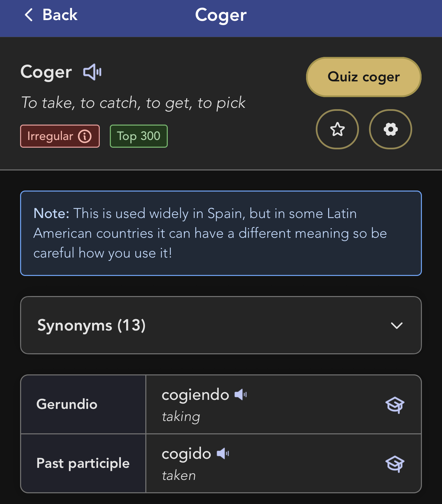Tap graduation cap icon in cogido row

[x=395, y=463]
